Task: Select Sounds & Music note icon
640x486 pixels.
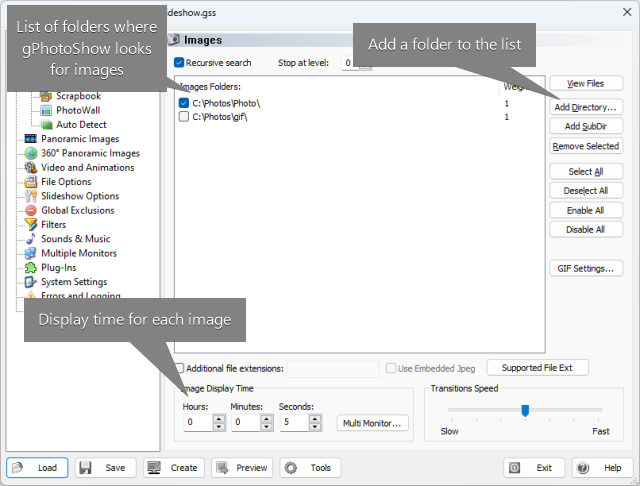Action: pyautogui.click(x=31, y=239)
